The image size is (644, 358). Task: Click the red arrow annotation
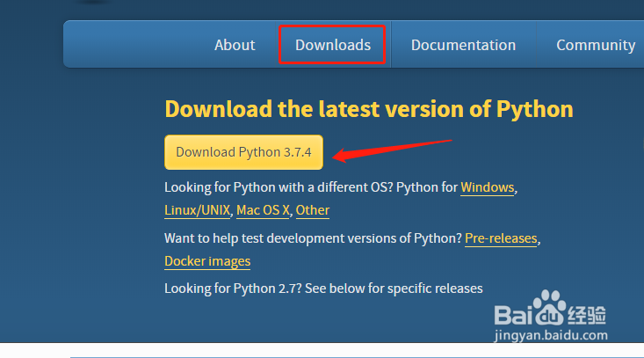(x=391, y=149)
